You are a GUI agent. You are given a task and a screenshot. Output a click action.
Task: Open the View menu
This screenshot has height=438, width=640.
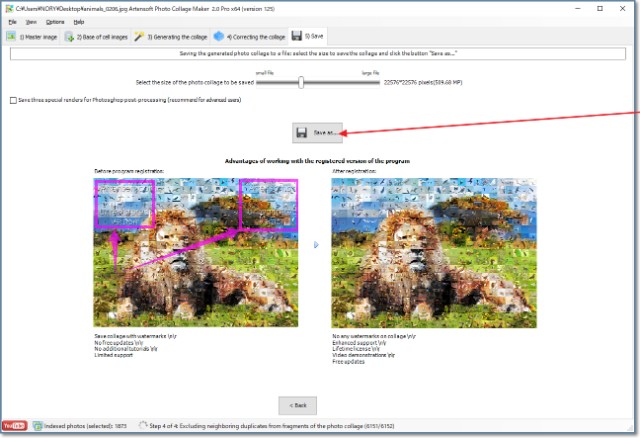tap(31, 21)
